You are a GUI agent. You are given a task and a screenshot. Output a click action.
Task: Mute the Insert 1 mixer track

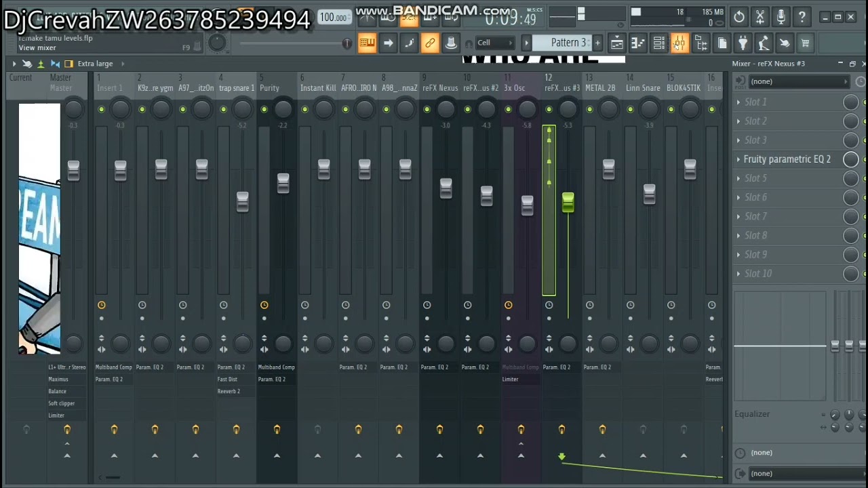[102, 109]
